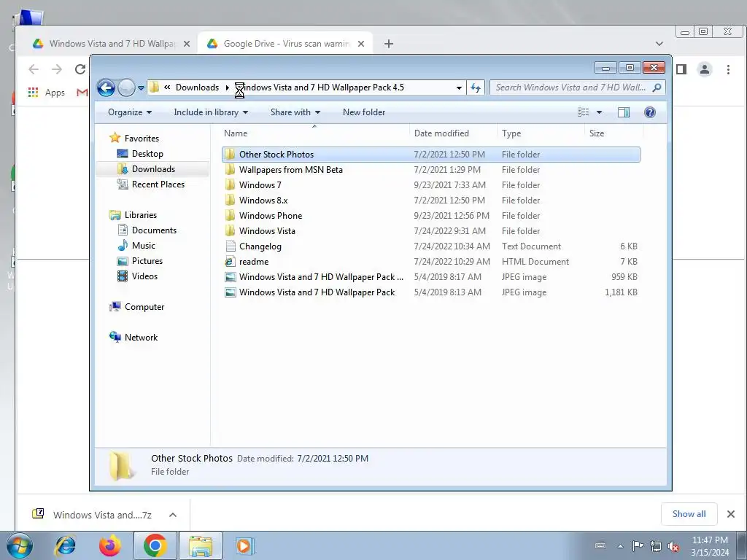
Task: Dismiss the Chrome downloads bar
Action: (731, 514)
